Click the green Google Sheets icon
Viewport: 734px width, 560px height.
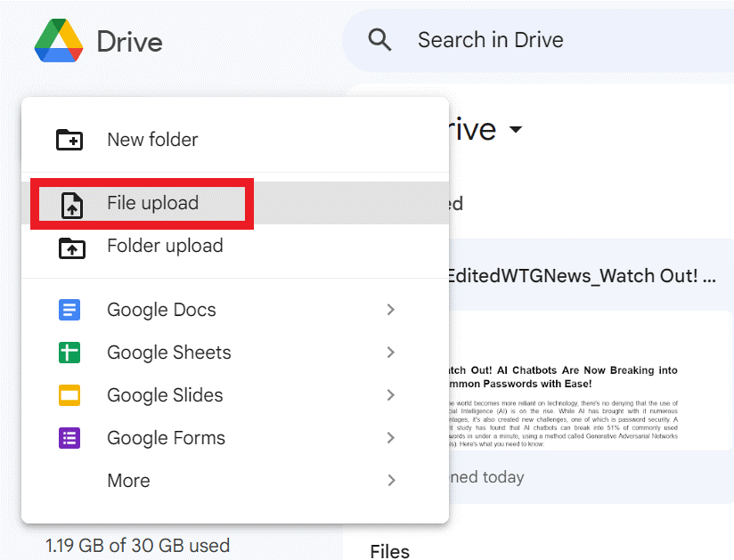pos(69,353)
